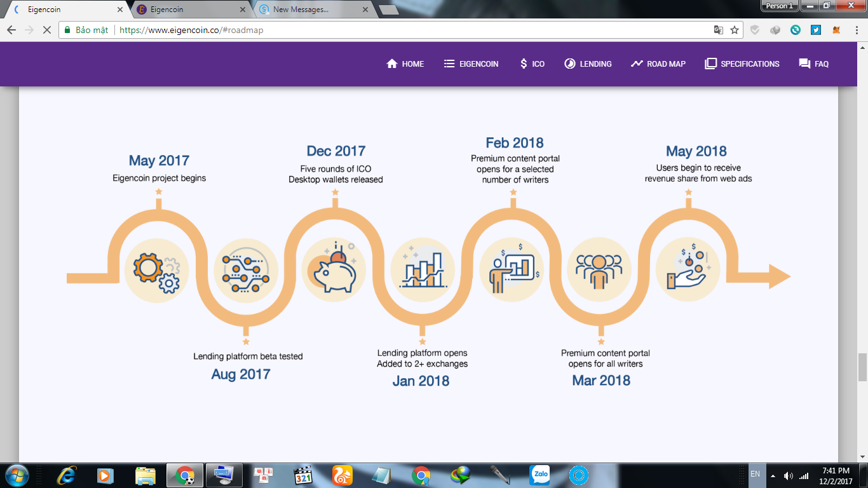Open the SPECIFICATIONS navigation item

tap(742, 64)
